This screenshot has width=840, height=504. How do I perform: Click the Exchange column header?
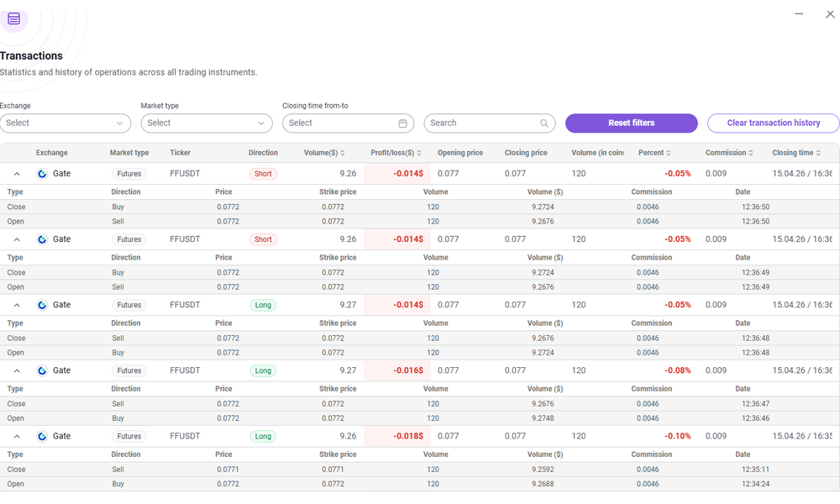point(52,153)
